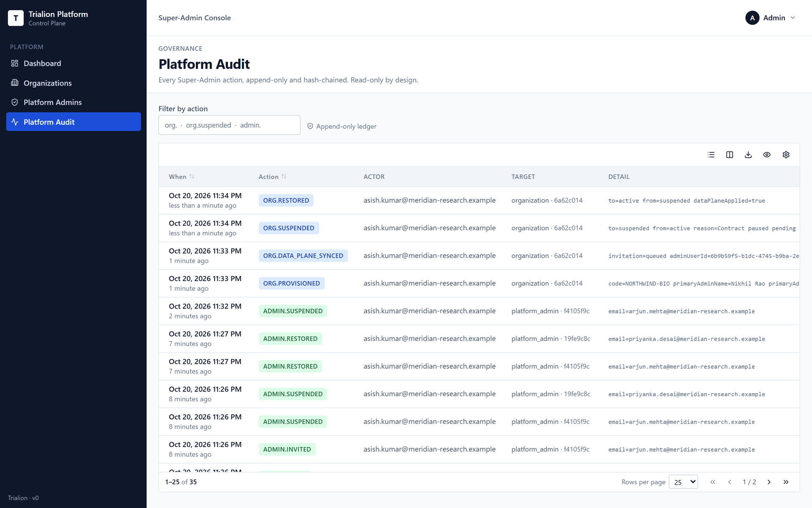Click the ORG.PROVISIONED action badge
This screenshot has height=508, width=812.
[x=291, y=284]
